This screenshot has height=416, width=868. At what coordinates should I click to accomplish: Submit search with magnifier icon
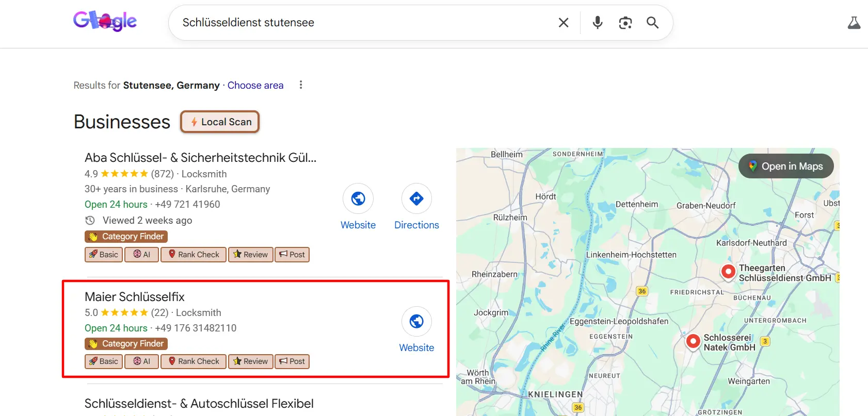tap(653, 23)
